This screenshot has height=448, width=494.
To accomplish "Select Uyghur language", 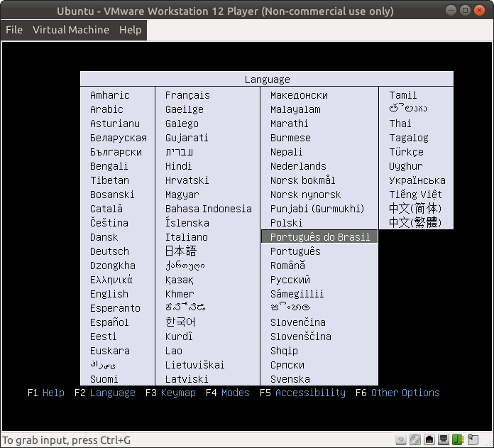I will click(406, 166).
